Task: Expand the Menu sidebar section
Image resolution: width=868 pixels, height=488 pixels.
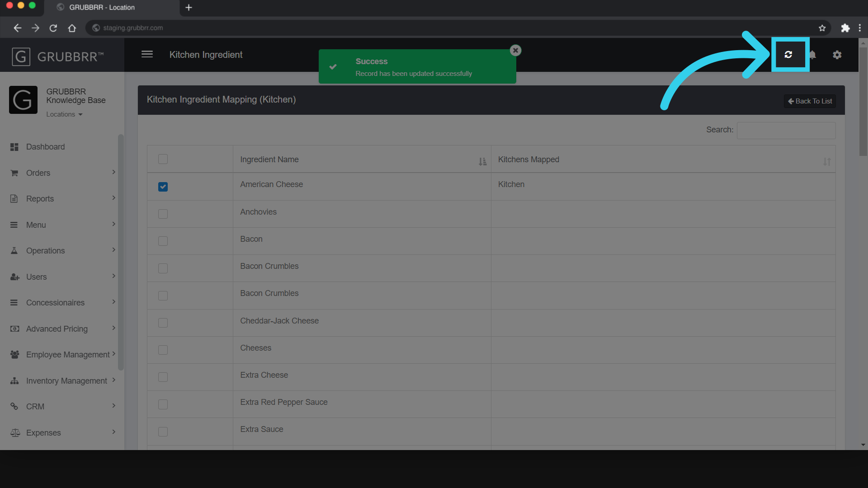Action: click(61, 225)
